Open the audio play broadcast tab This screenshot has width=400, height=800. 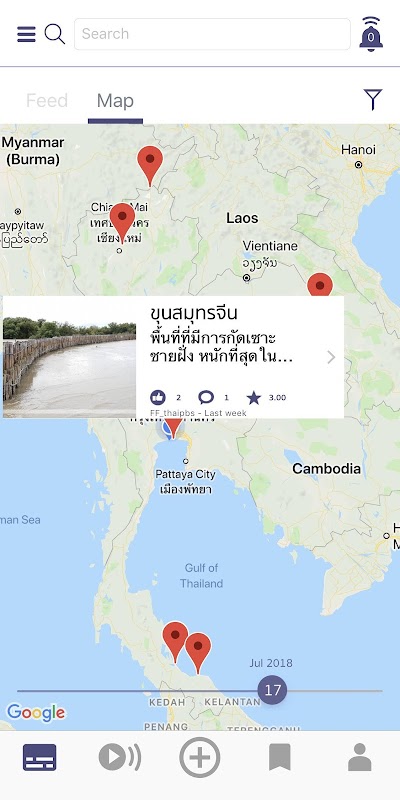119,757
